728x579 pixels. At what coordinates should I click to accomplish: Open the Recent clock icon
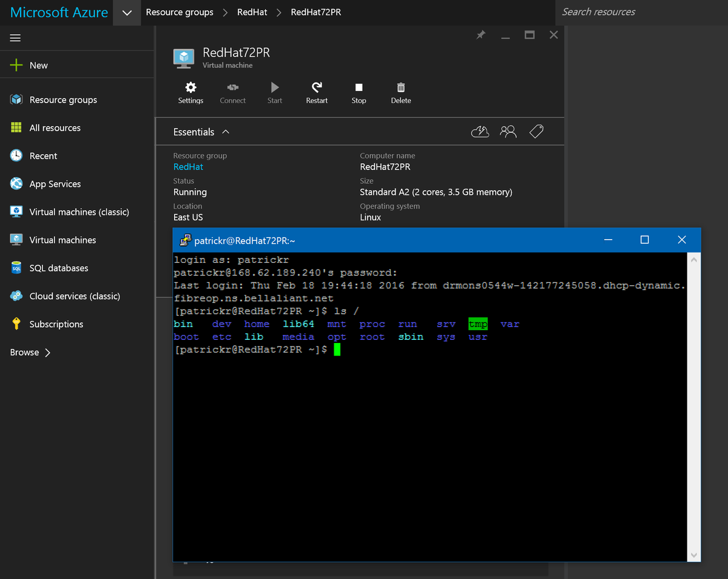coord(16,155)
